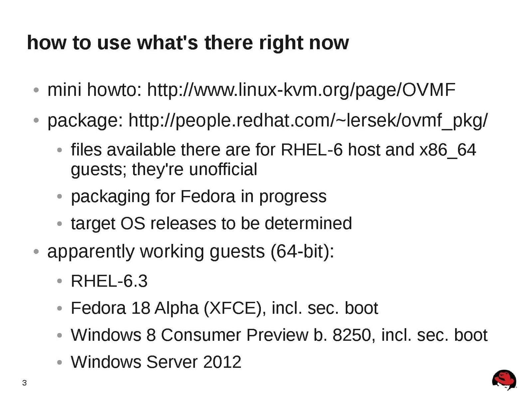This screenshot has height=399, width=532.
Task: Click the RHEL-6.3 list item
Action: (109, 281)
